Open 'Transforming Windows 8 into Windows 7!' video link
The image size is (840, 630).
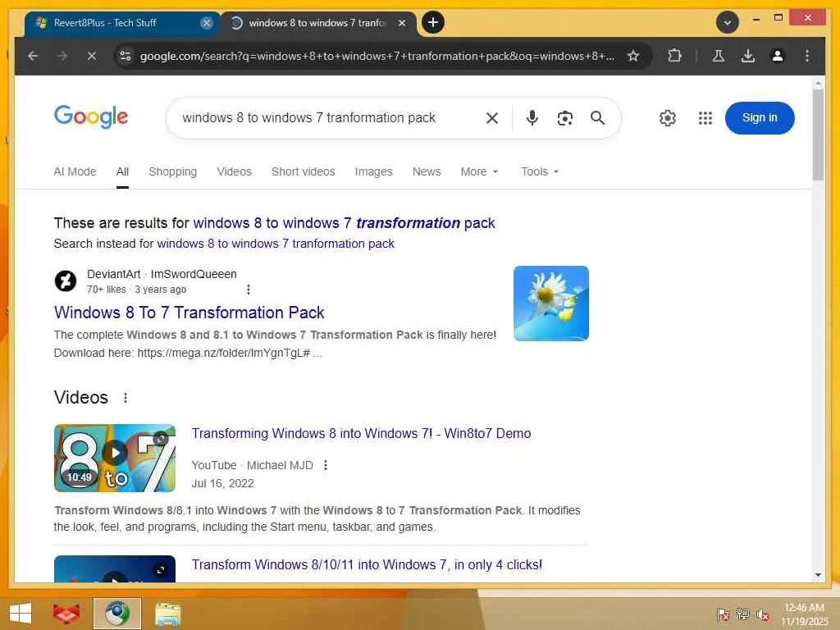(x=361, y=433)
